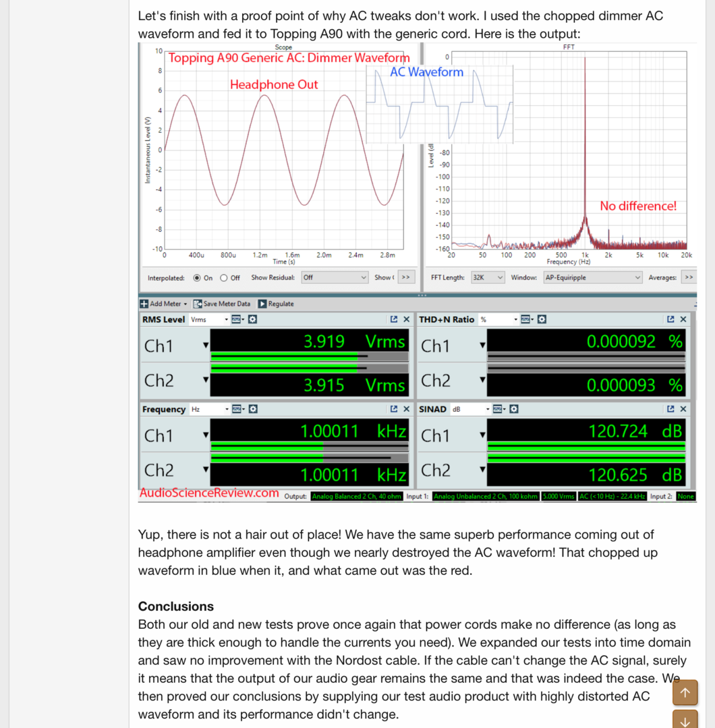This screenshot has height=728, width=715.
Task: Click Scope panel more-options >> button
Action: [406, 278]
